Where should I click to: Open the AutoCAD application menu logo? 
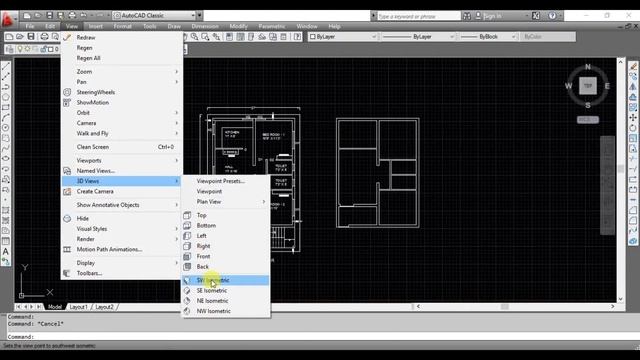(x=8, y=19)
